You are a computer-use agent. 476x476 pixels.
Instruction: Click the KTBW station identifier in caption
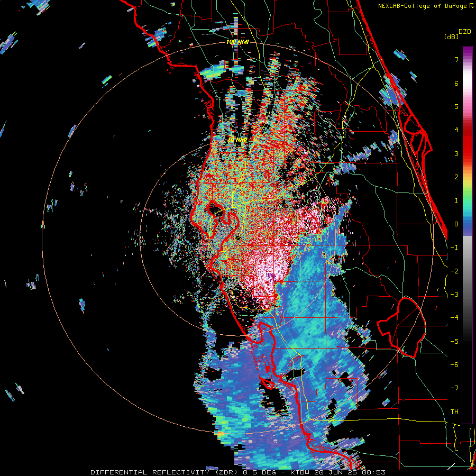300,472
